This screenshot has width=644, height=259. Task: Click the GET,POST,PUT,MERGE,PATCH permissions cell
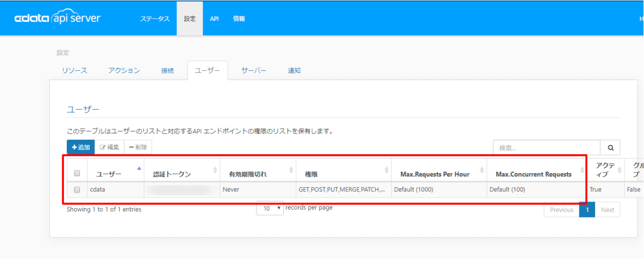(x=343, y=190)
